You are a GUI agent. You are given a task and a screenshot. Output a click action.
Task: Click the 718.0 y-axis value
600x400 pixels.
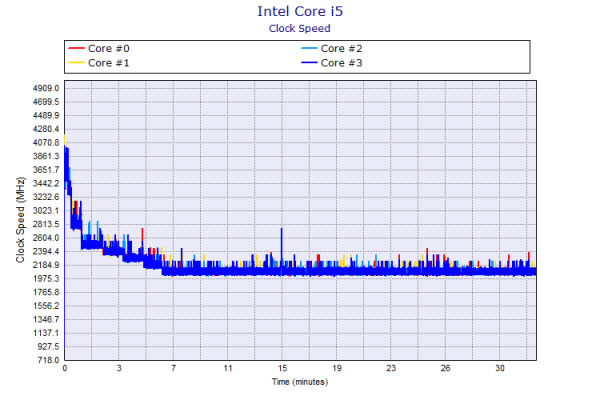pyautogui.click(x=48, y=360)
